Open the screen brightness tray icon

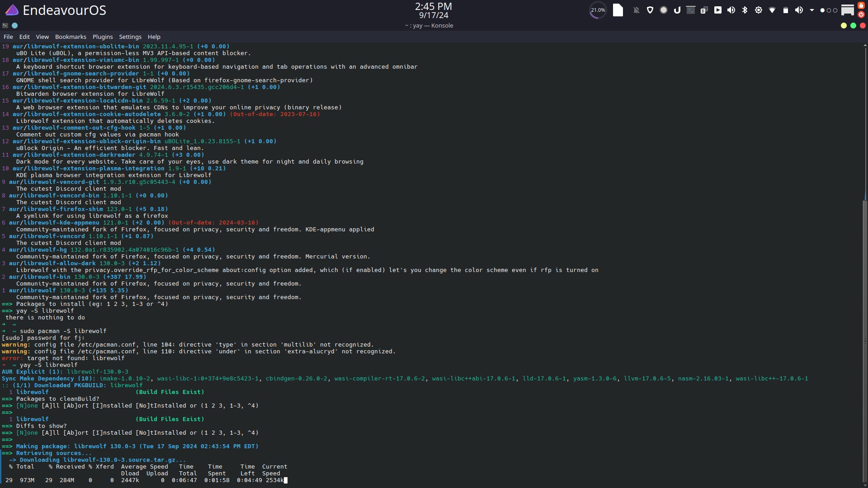pyautogui.click(x=758, y=10)
